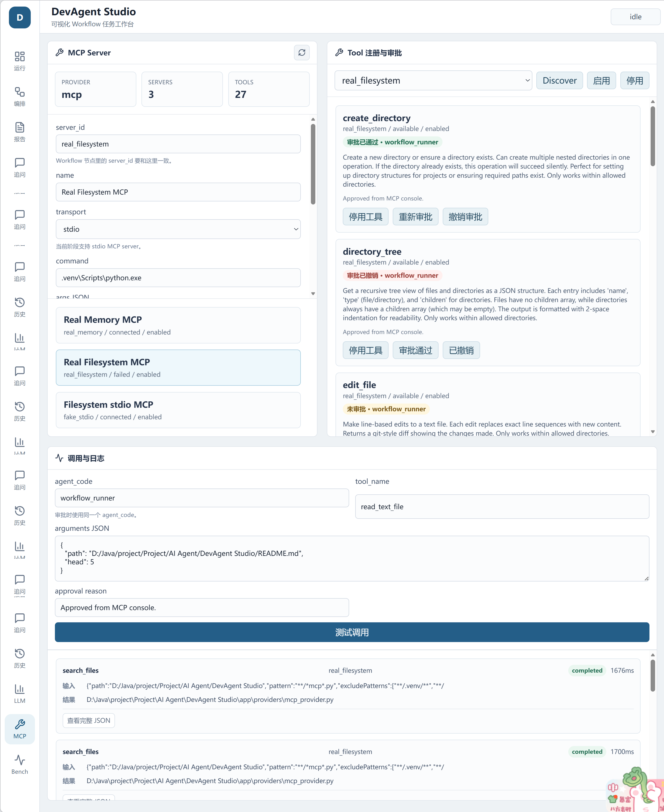The image size is (664, 812).
Task: Click server form scroll up arrow
Action: click(313, 119)
